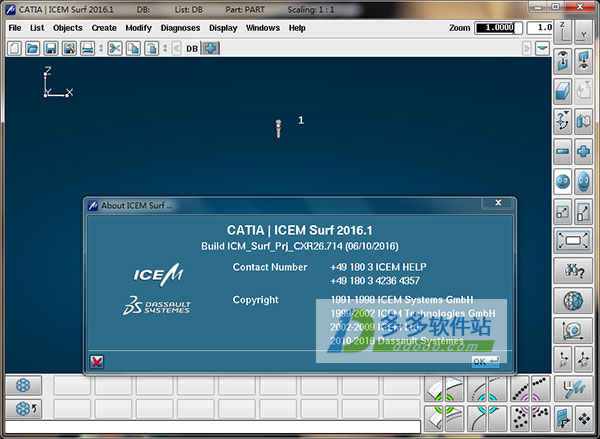This screenshot has width=600, height=439.
Task: Click the two-axis coordinate system icon
Action: 563,359
